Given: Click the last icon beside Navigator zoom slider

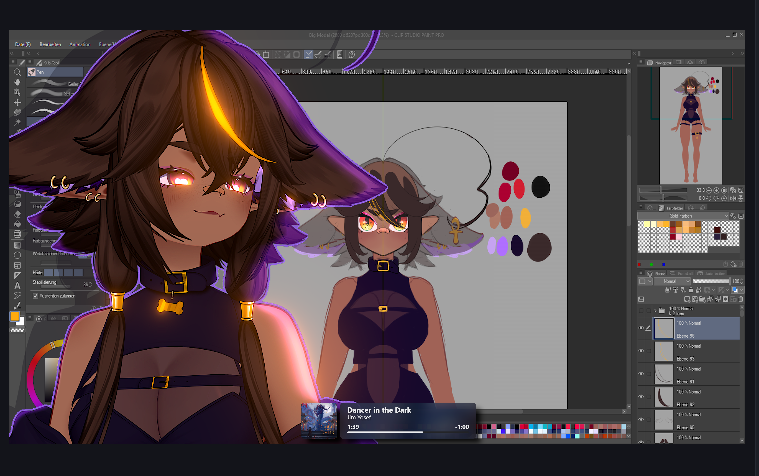Looking at the screenshot, I should tap(741, 190).
